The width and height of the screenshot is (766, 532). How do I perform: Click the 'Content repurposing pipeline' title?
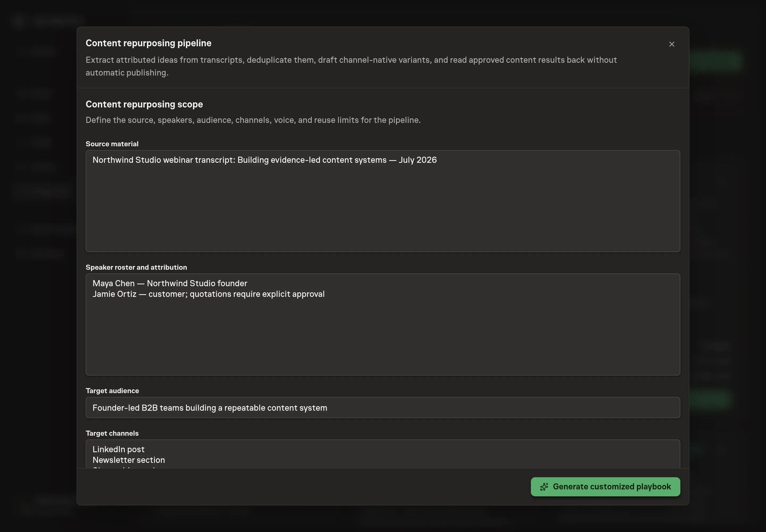[148, 43]
